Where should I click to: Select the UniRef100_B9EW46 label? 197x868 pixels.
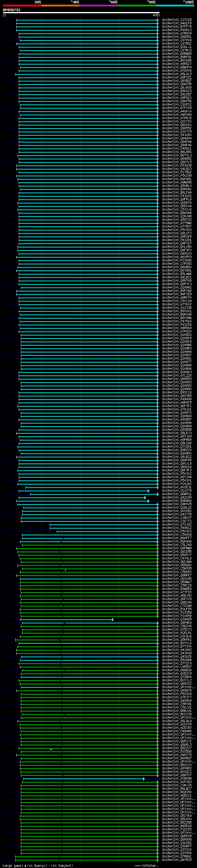[176, 501]
